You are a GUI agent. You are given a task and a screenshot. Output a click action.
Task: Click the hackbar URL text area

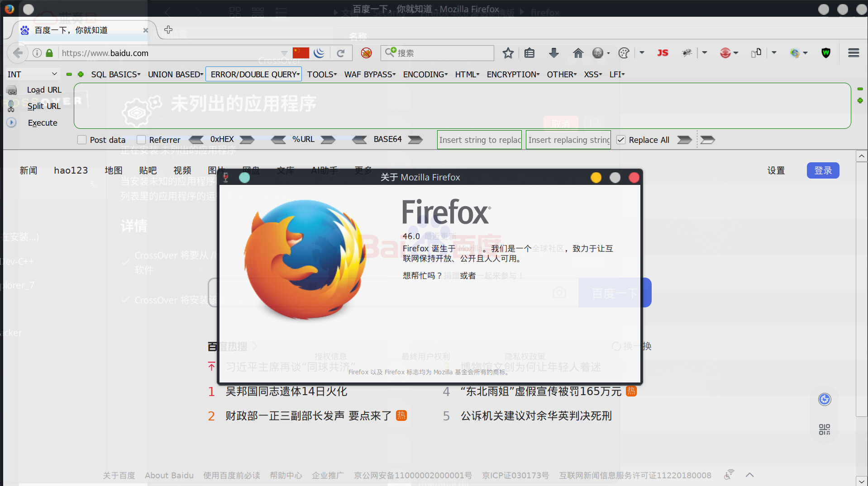[x=462, y=106]
